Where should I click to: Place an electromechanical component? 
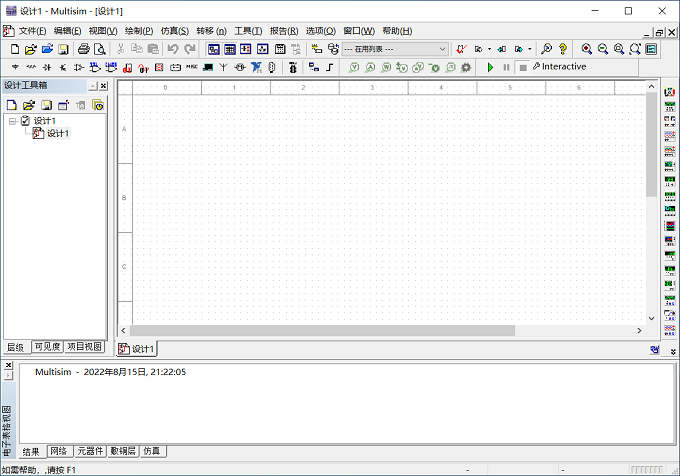pos(240,67)
